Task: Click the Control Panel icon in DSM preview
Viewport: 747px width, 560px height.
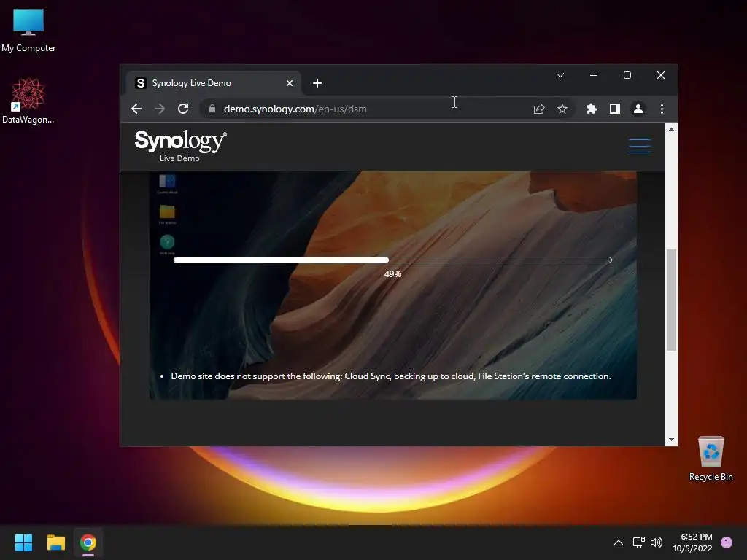Action: click(x=167, y=183)
